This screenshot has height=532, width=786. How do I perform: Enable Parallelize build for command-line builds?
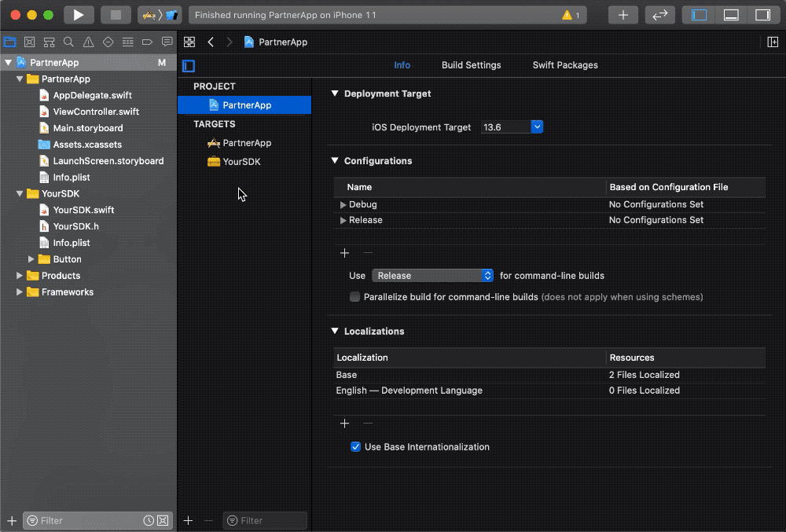pyautogui.click(x=354, y=297)
